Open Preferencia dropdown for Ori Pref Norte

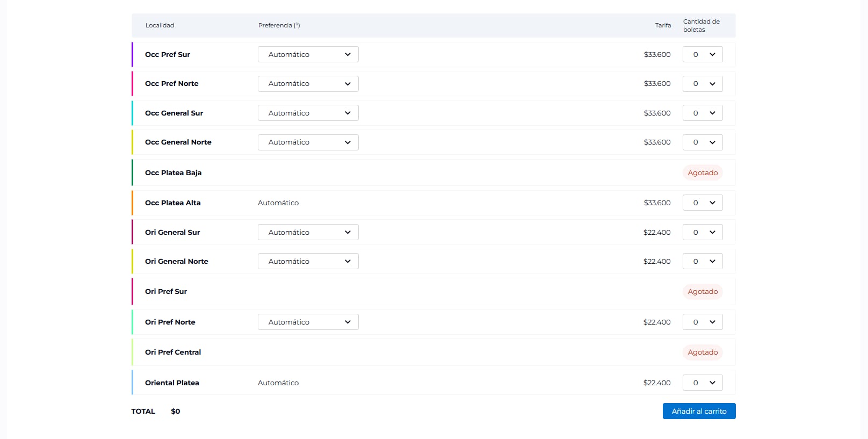point(308,322)
